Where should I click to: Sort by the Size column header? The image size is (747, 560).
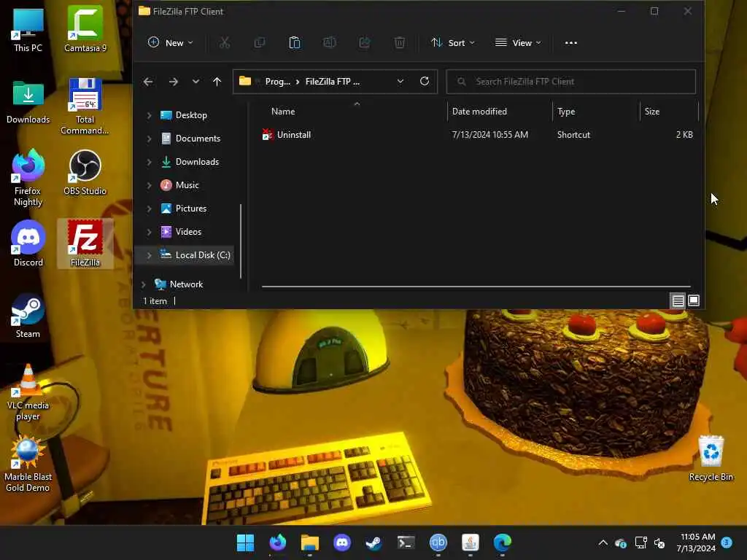tap(651, 112)
